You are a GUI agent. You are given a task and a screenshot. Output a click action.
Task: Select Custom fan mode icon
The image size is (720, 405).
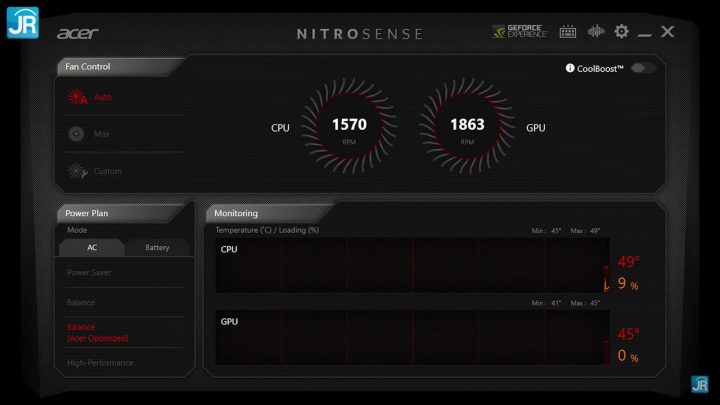(x=77, y=171)
